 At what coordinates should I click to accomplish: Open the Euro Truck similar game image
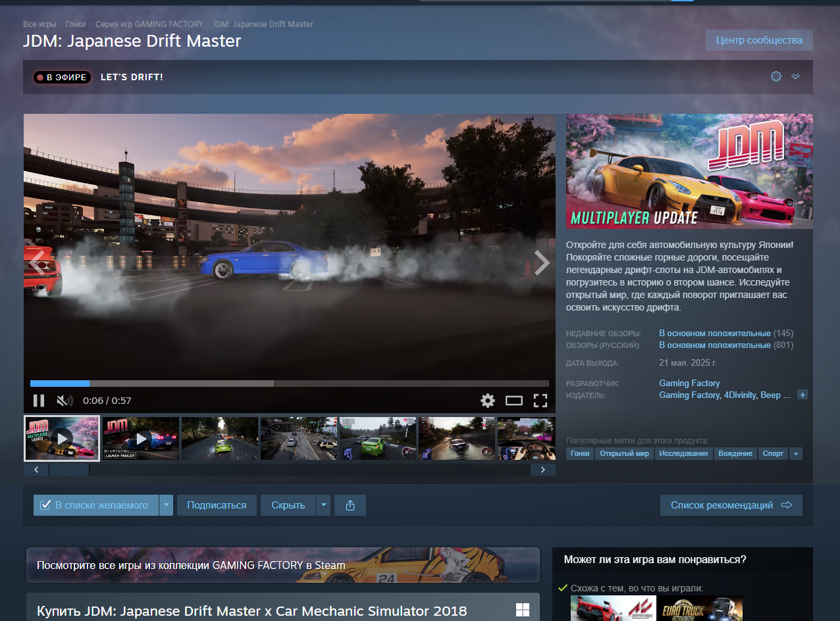point(700,609)
